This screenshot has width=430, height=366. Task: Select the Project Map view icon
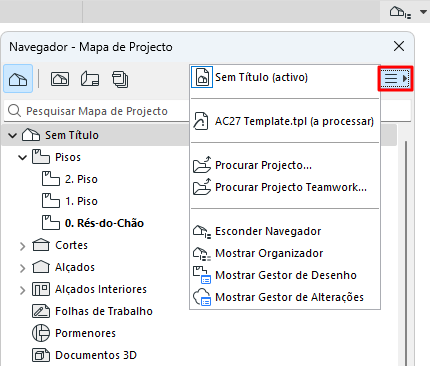[x=18, y=79]
